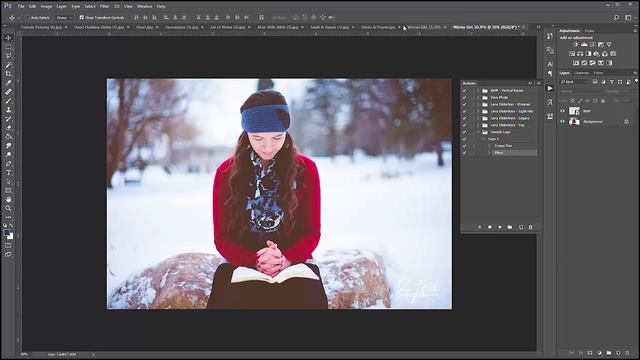Select the Brush tool

[8, 101]
